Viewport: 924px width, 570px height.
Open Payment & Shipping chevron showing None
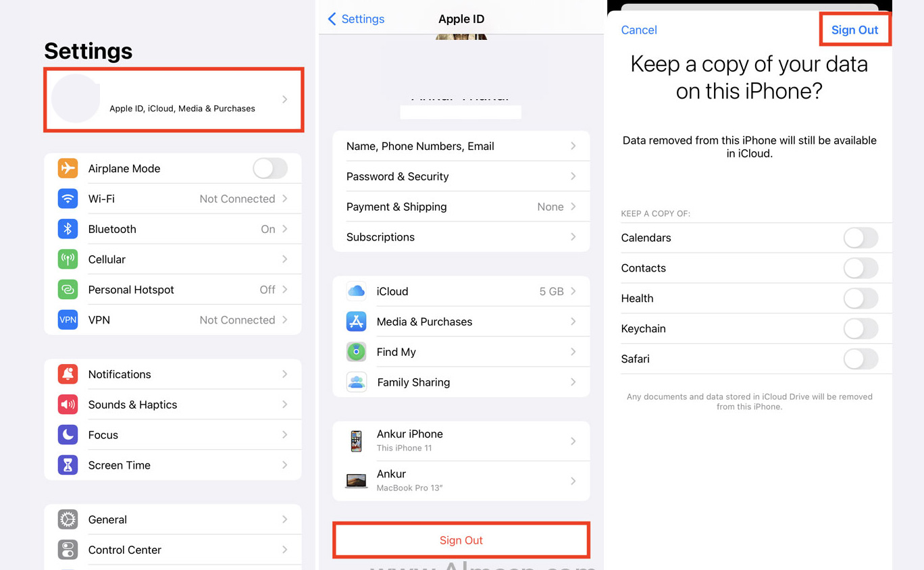(573, 207)
